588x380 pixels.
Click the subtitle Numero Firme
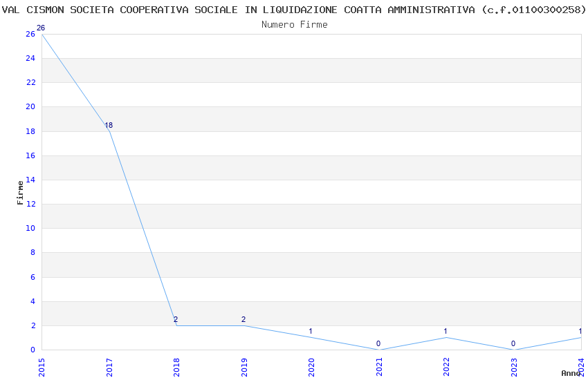(x=295, y=25)
